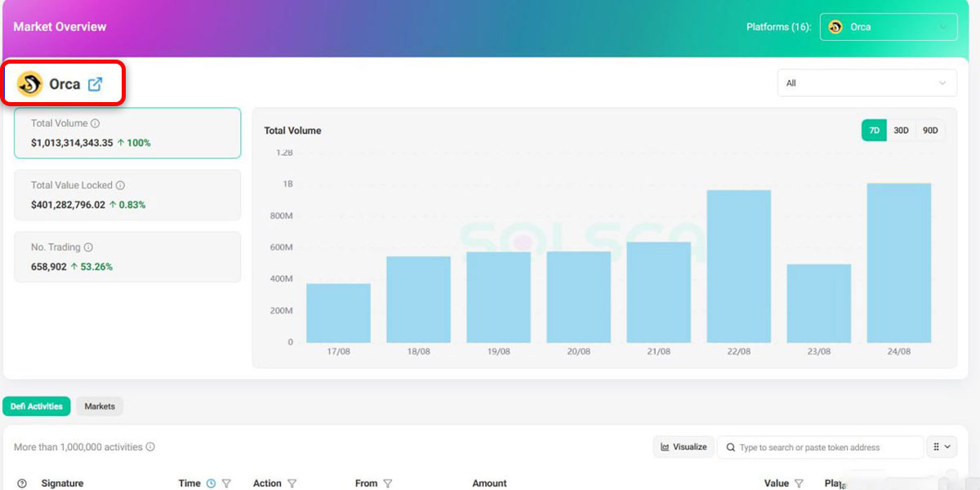Click the 0.83% change indicator
Viewport: 980px width, 490px height.
127,205
